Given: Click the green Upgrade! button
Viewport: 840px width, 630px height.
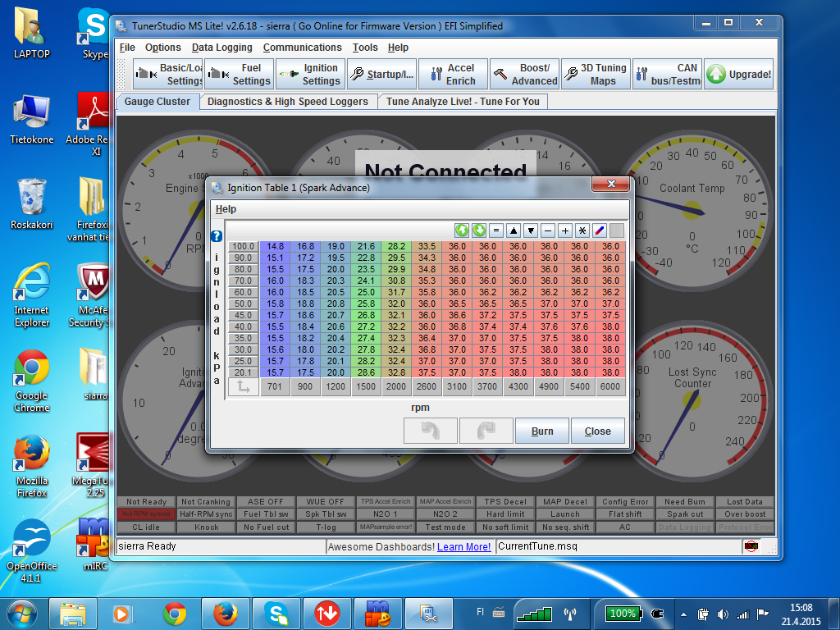Looking at the screenshot, I should (739, 74).
